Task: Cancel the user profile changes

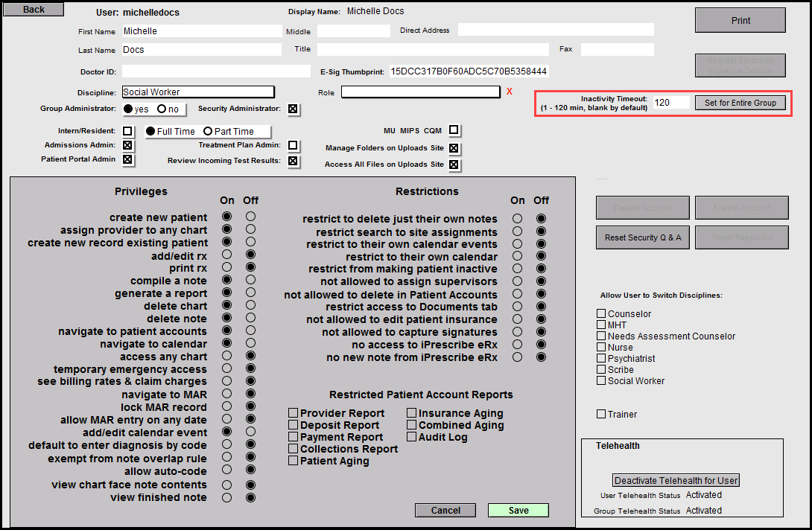Action: (x=445, y=510)
